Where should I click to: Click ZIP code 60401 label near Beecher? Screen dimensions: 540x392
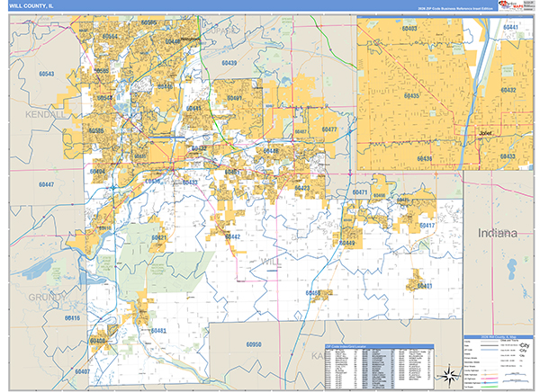coord(425,286)
